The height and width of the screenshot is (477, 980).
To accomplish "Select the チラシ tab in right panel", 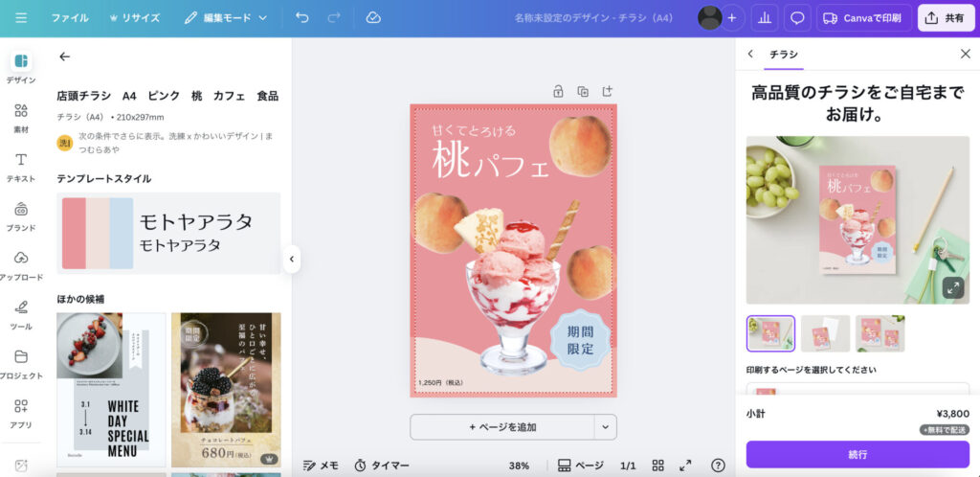I will pyautogui.click(x=783, y=55).
